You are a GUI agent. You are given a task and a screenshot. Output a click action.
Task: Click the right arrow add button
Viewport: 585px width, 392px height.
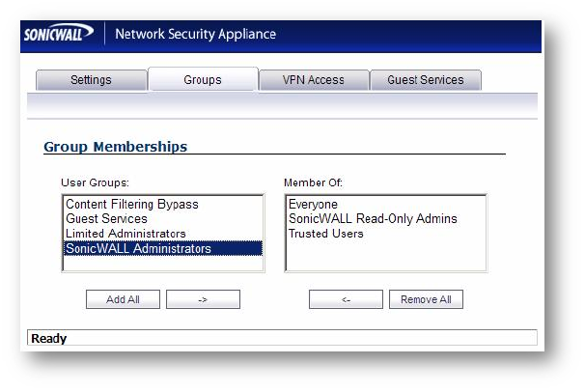(203, 299)
